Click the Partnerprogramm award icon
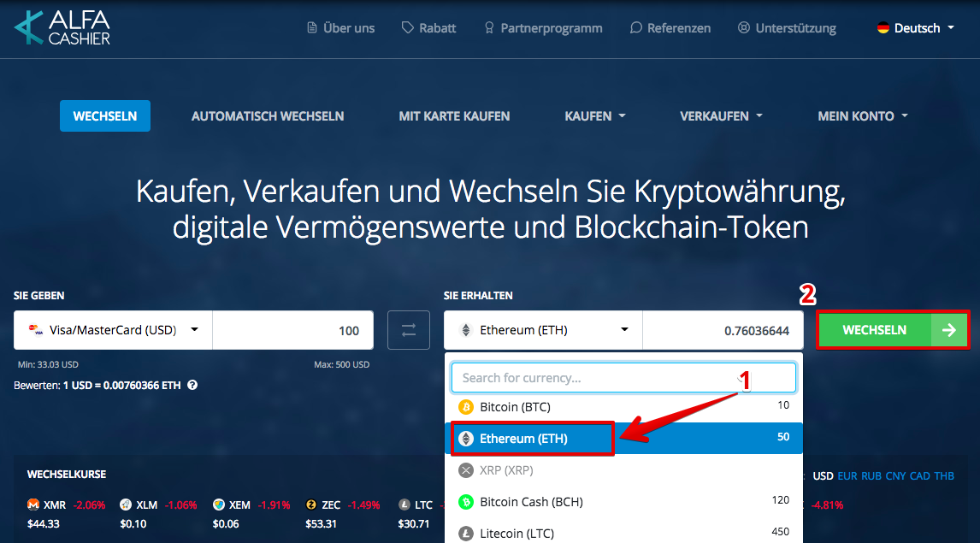 (x=489, y=27)
